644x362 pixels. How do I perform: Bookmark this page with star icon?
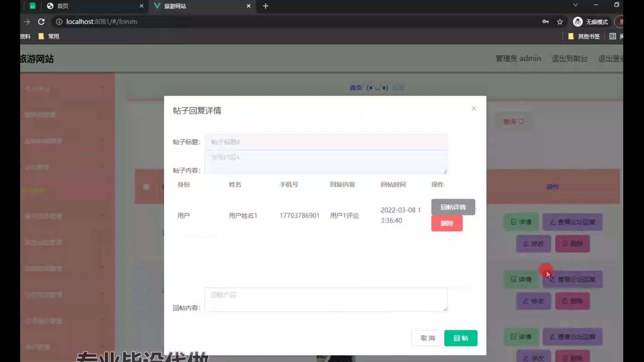point(560,22)
